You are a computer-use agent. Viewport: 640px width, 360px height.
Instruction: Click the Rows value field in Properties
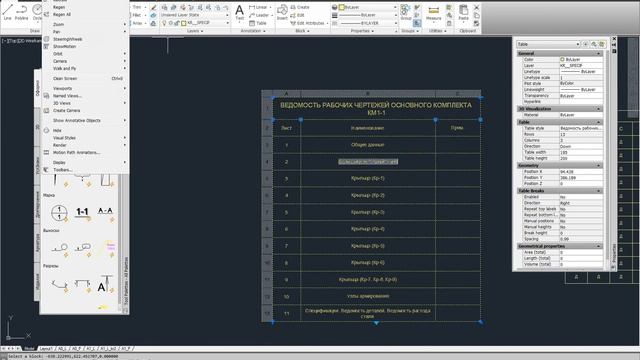point(581,134)
